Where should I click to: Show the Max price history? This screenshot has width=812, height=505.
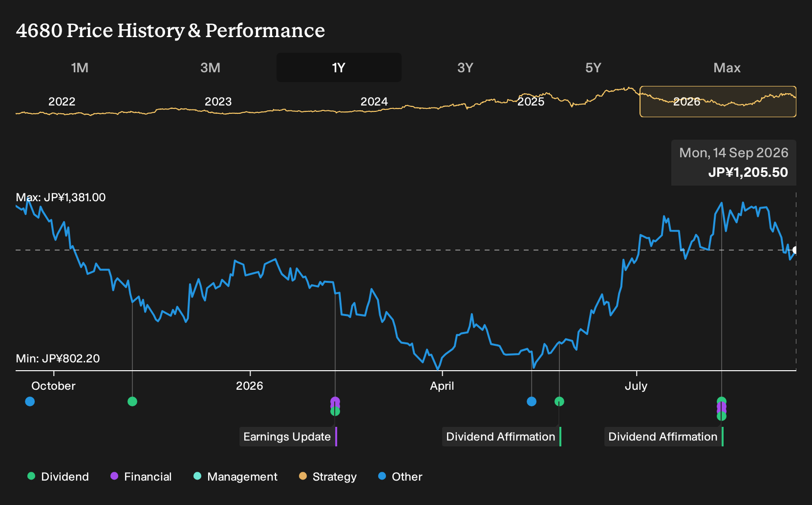(727, 67)
